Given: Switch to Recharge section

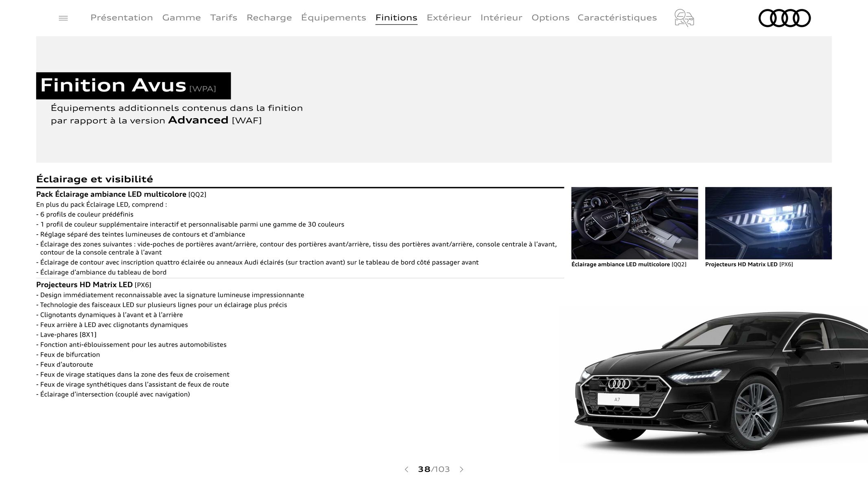Looking at the screenshot, I should pyautogui.click(x=269, y=17).
